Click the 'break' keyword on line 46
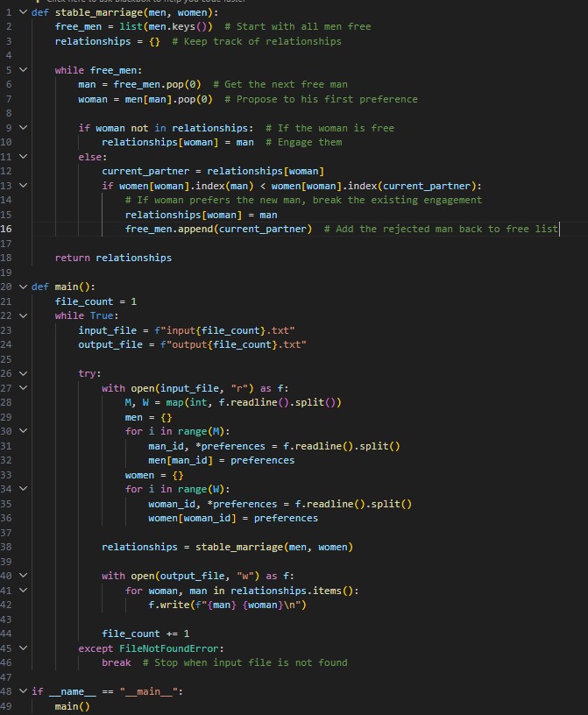Image resolution: width=588 pixels, height=715 pixels. [x=117, y=662]
